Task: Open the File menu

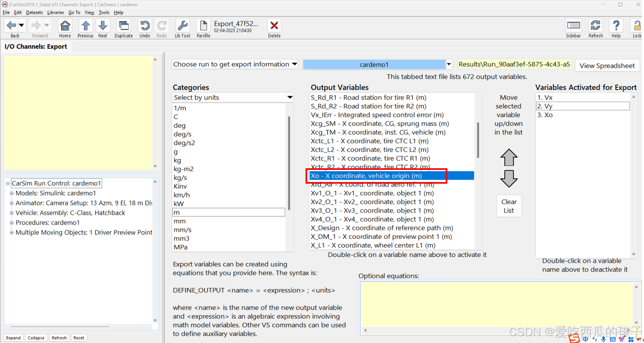Action: point(6,13)
